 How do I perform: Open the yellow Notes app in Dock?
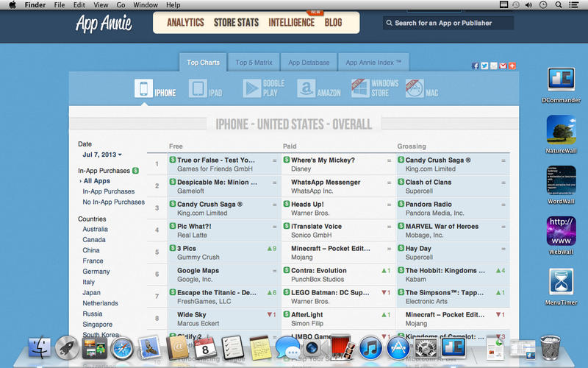(260, 347)
